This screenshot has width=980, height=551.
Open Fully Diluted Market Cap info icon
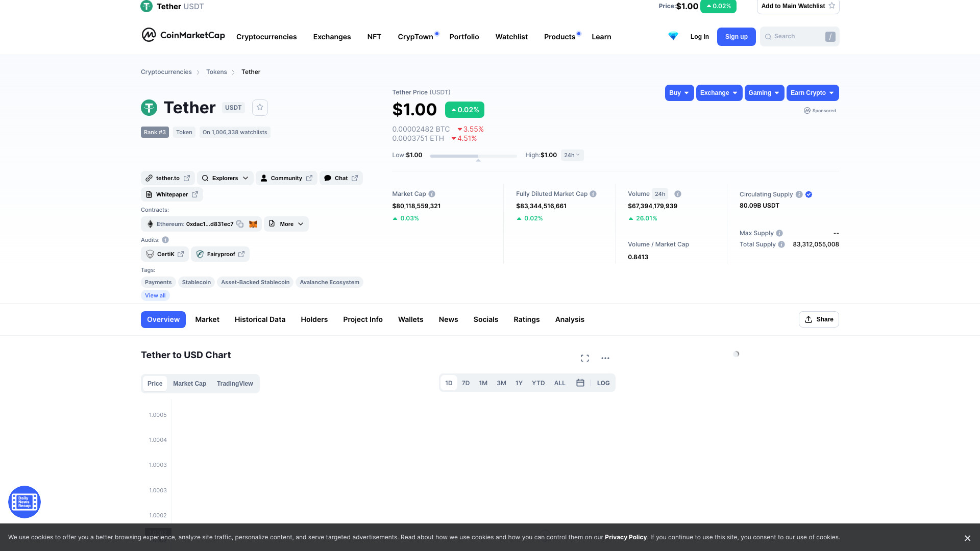pyautogui.click(x=593, y=194)
